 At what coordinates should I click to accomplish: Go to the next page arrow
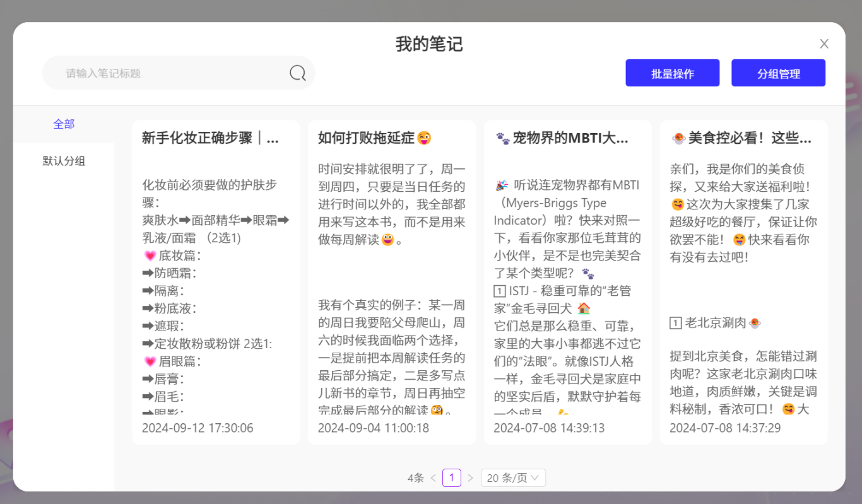point(470,478)
